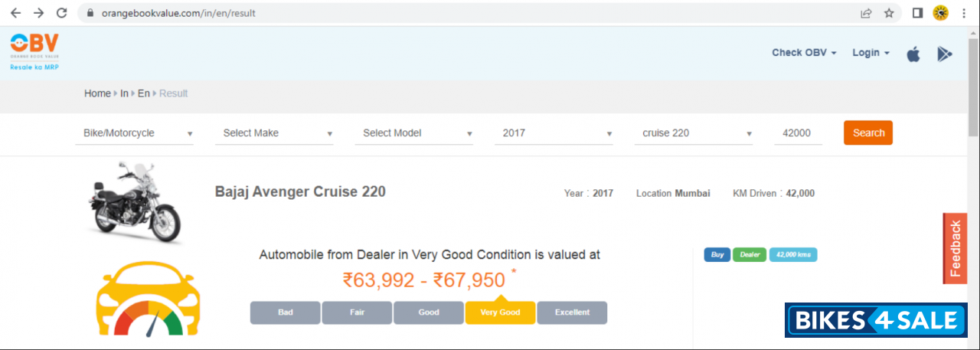Click the browser reload page icon

point(62,13)
